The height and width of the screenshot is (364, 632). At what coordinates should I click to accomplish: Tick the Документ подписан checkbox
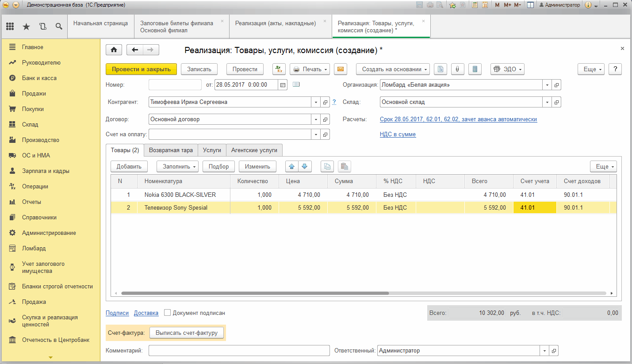[x=167, y=313]
